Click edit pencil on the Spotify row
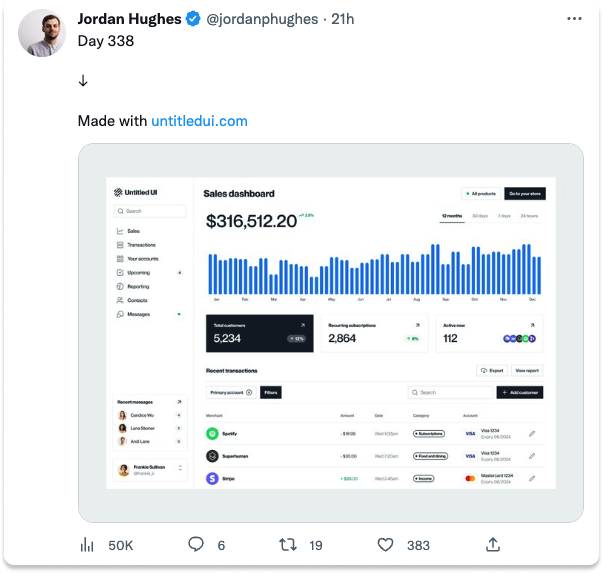The height and width of the screenshot is (573, 603). pos(532,434)
